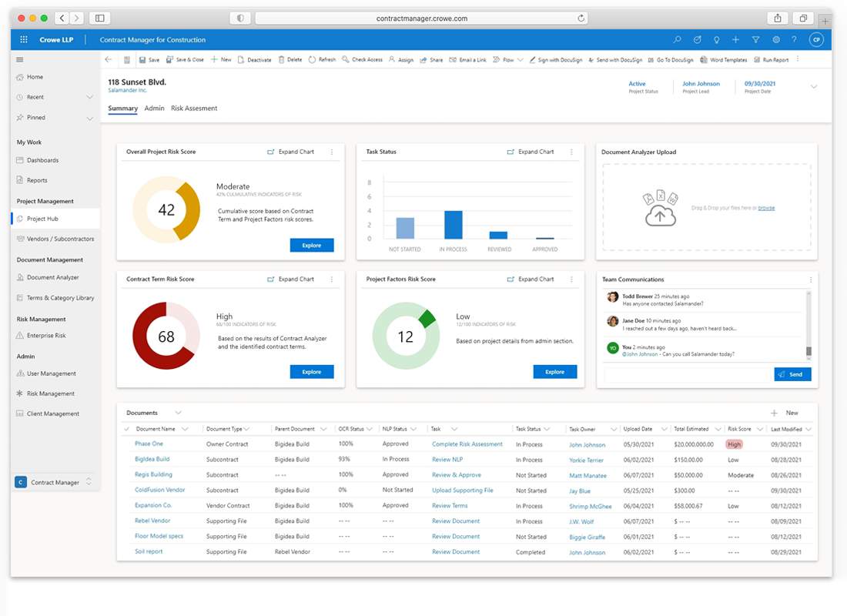847x616 pixels.
Task: Collapse the sidebar using hamburger menu
Action: pos(20,59)
